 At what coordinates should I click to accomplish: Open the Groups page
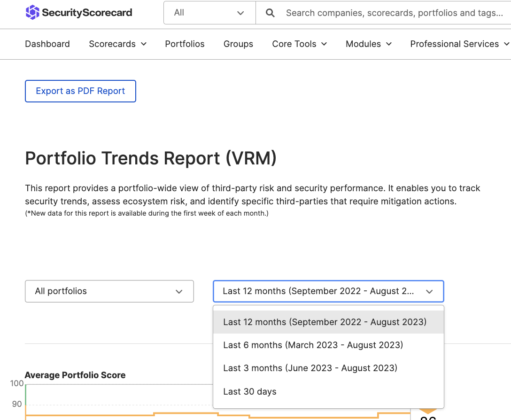238,44
